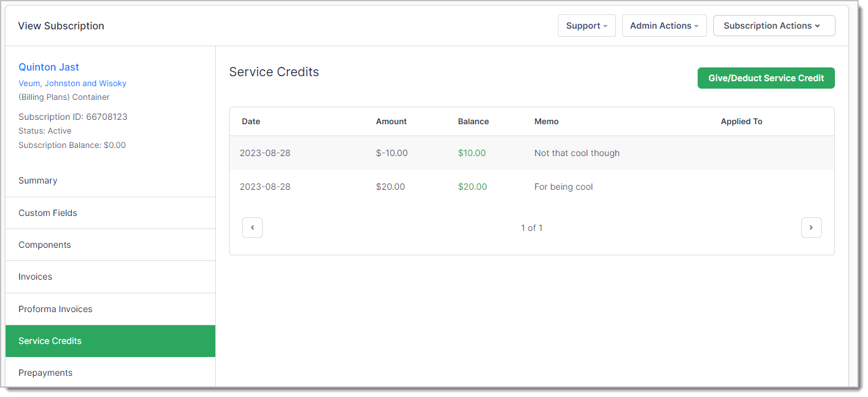The height and width of the screenshot is (397, 868).
Task: Go to previous page arrow in pagination
Action: coord(252,228)
